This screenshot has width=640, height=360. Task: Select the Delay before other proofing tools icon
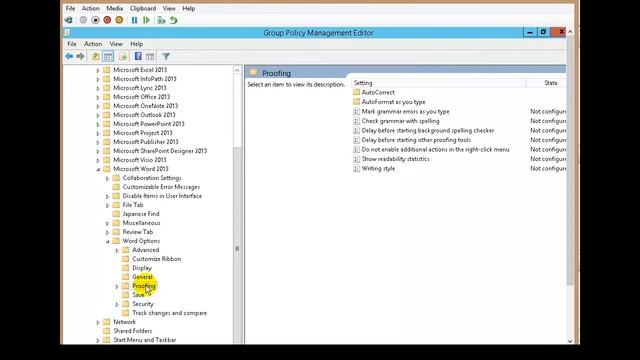coord(356,140)
